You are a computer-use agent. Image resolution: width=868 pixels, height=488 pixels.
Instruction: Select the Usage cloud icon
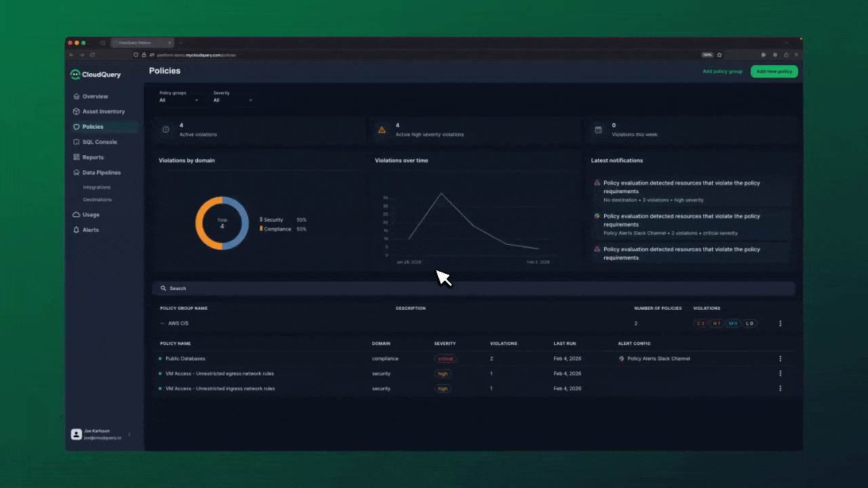(77, 214)
